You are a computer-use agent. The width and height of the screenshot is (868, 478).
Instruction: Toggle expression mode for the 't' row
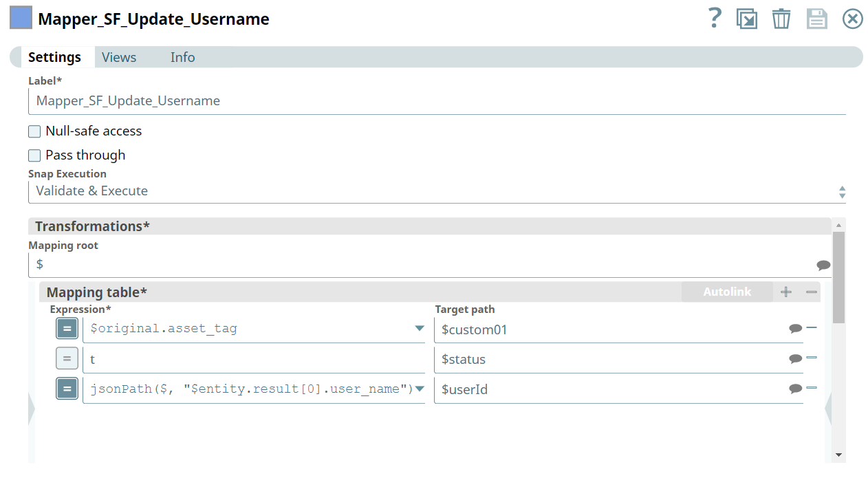[x=67, y=359]
